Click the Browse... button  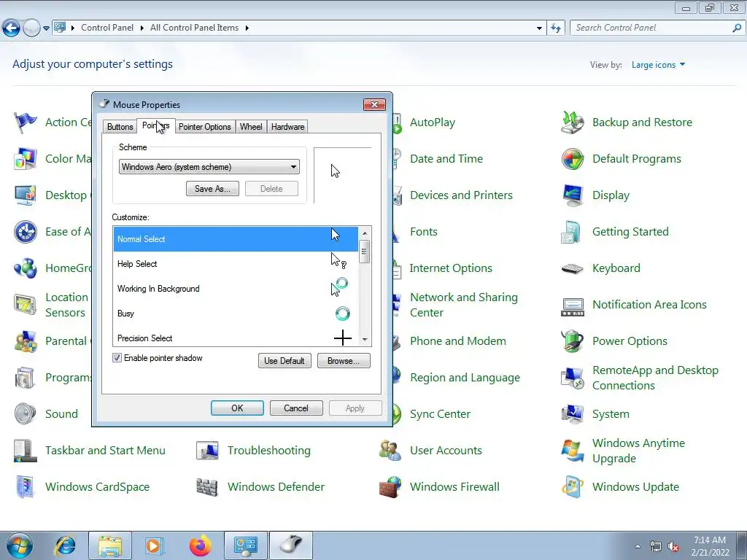pos(344,360)
